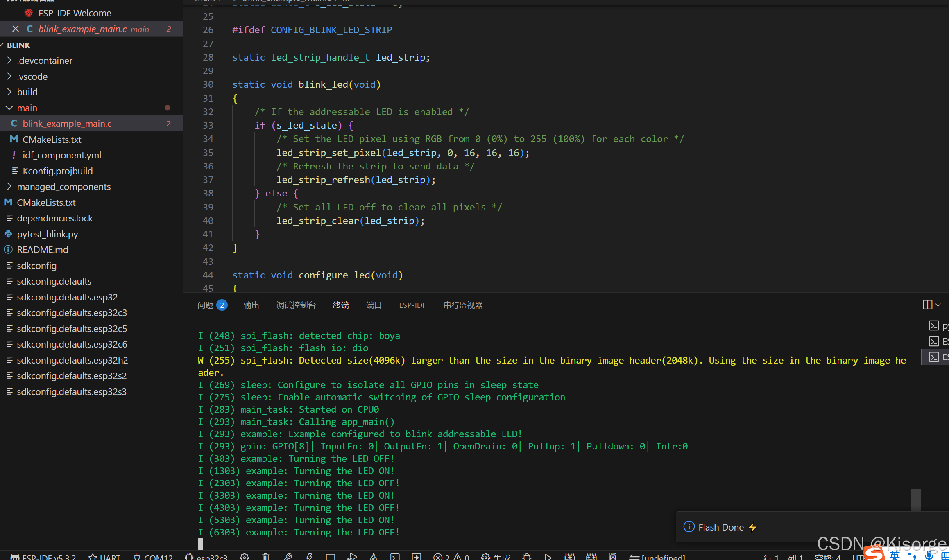Switch to the 端口 ports tab

374,305
